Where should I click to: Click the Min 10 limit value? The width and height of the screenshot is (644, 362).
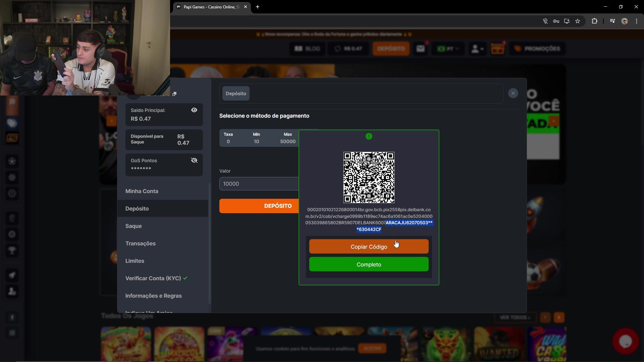tap(256, 141)
